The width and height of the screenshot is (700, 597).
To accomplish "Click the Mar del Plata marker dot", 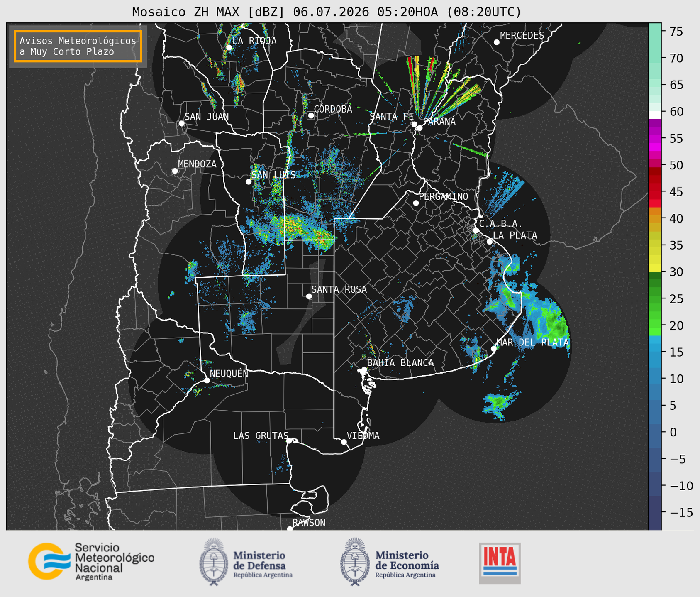I will (x=494, y=349).
